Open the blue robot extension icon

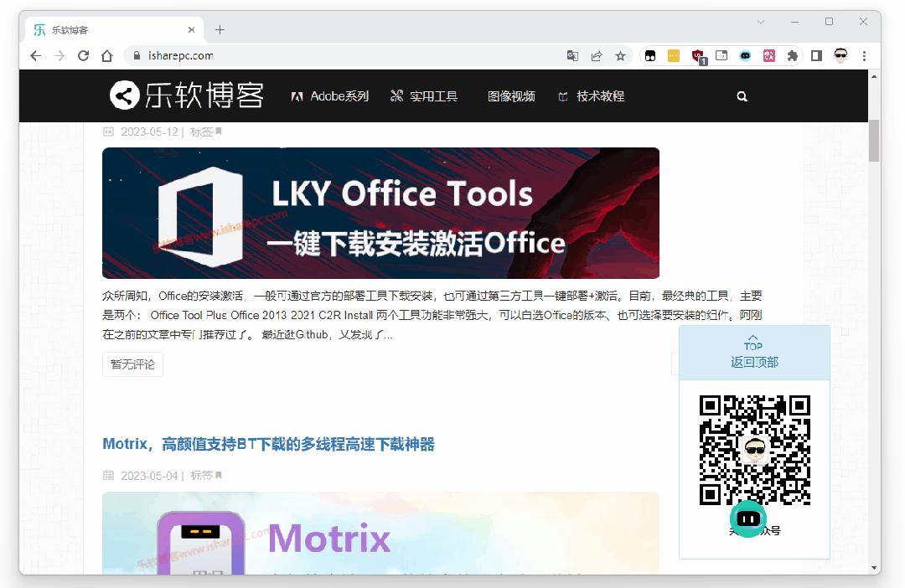[745, 56]
